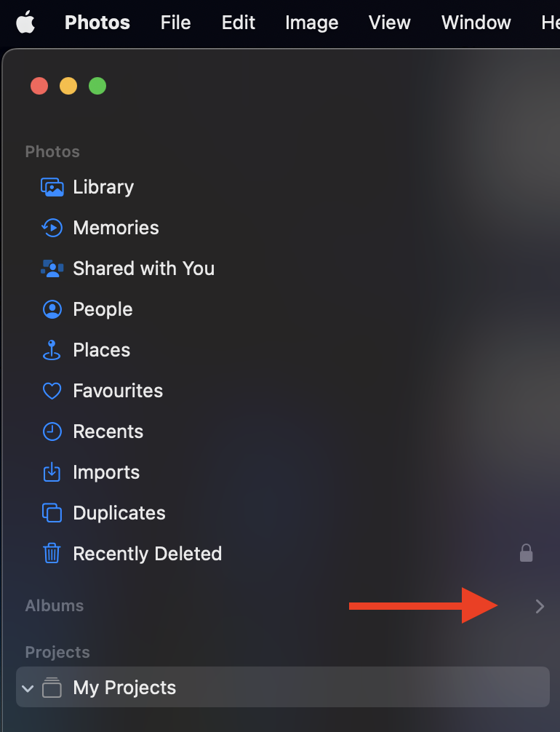560x732 pixels.
Task: Collapse the My Projects disclosure arrow
Action: 28,688
